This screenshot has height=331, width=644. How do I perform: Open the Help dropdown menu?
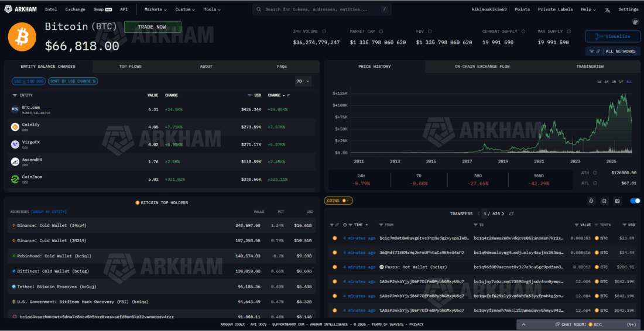(x=588, y=9)
